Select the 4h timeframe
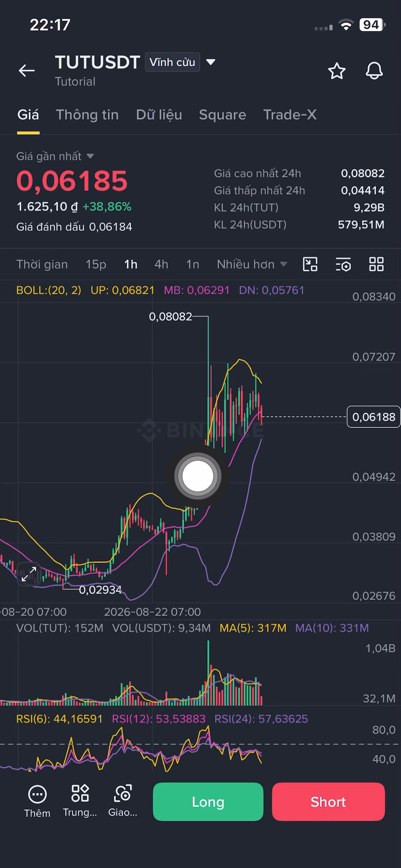The width and height of the screenshot is (401, 868). click(162, 264)
